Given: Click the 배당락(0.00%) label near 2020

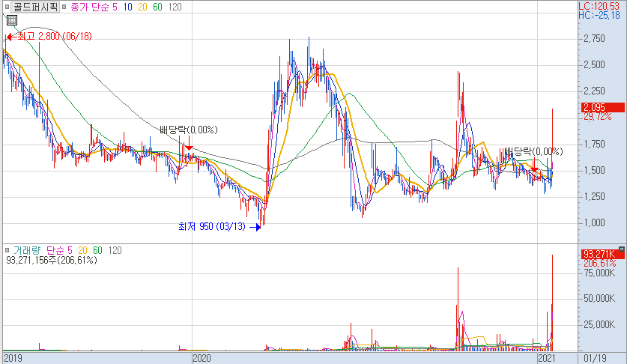Looking at the screenshot, I should tap(188, 130).
